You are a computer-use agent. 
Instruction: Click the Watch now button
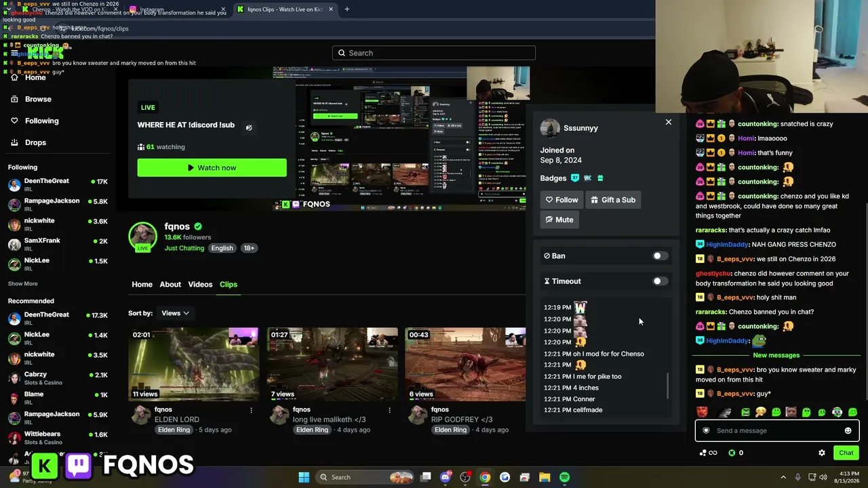[x=212, y=167]
